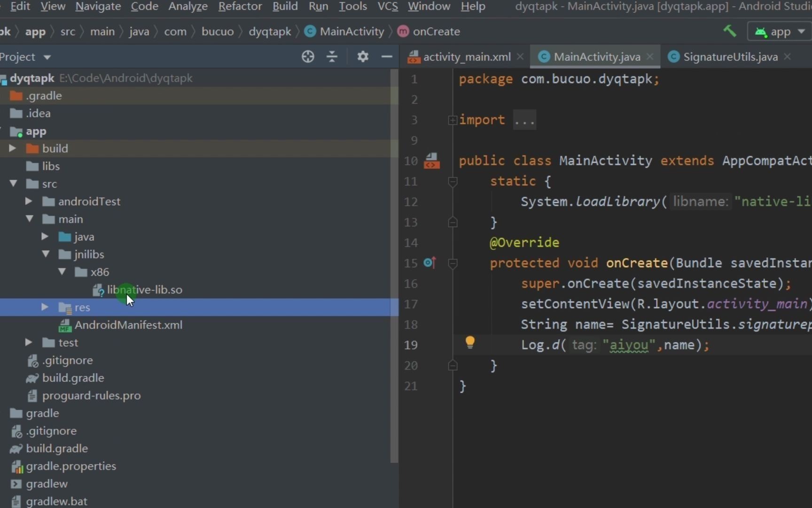The height and width of the screenshot is (508, 812).
Task: Expand the build folder in tree
Action: [x=13, y=148]
